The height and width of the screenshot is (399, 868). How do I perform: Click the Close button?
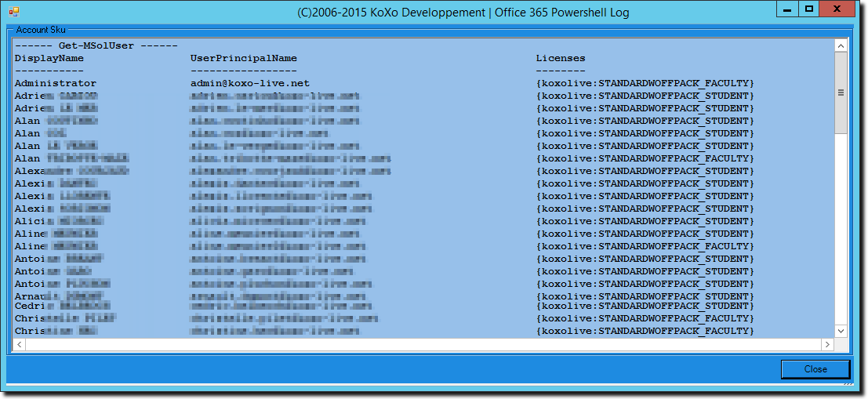click(x=815, y=369)
